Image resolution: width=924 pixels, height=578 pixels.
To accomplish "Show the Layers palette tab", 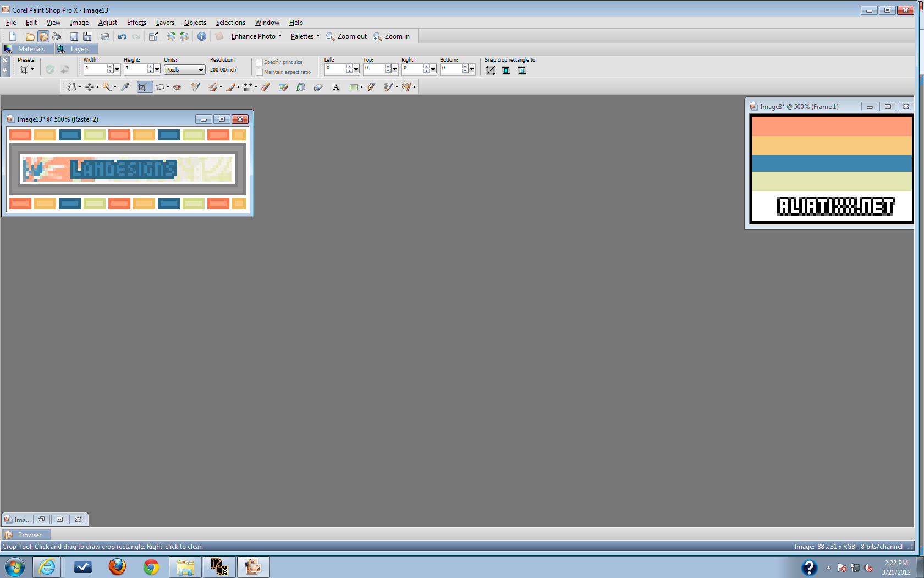I will (x=76, y=49).
